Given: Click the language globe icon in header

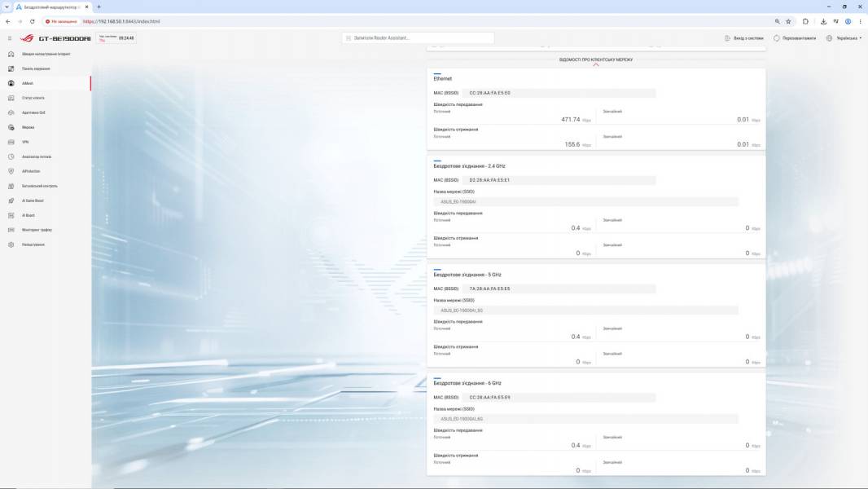Looking at the screenshot, I should [x=829, y=38].
